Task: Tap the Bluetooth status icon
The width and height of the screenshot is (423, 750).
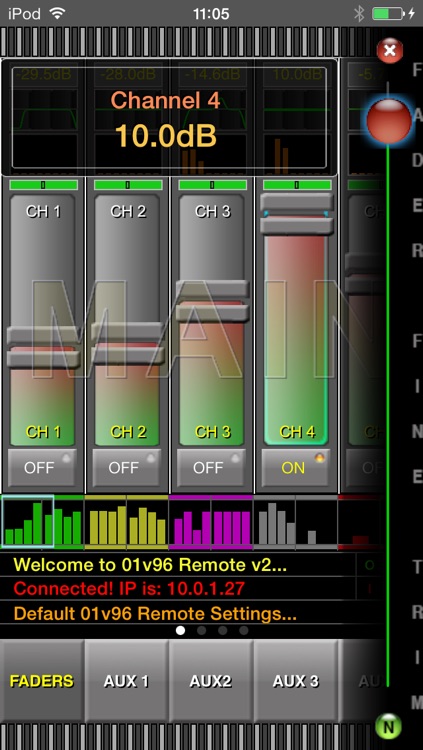Action: click(359, 13)
